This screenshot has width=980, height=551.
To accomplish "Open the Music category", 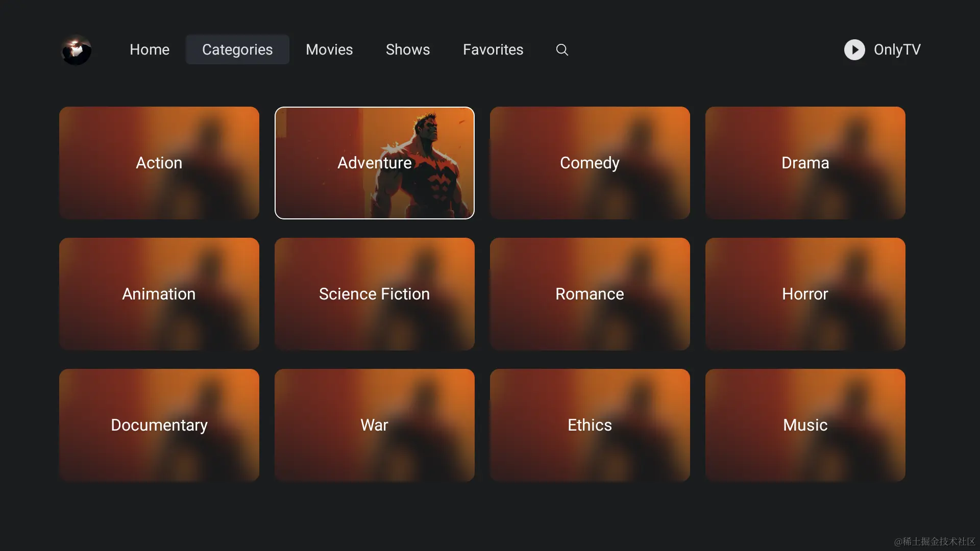I will point(804,425).
